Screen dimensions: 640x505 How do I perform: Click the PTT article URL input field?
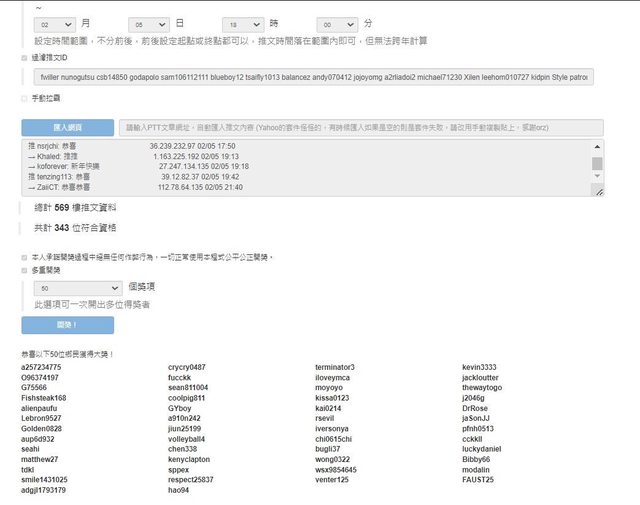point(360,128)
